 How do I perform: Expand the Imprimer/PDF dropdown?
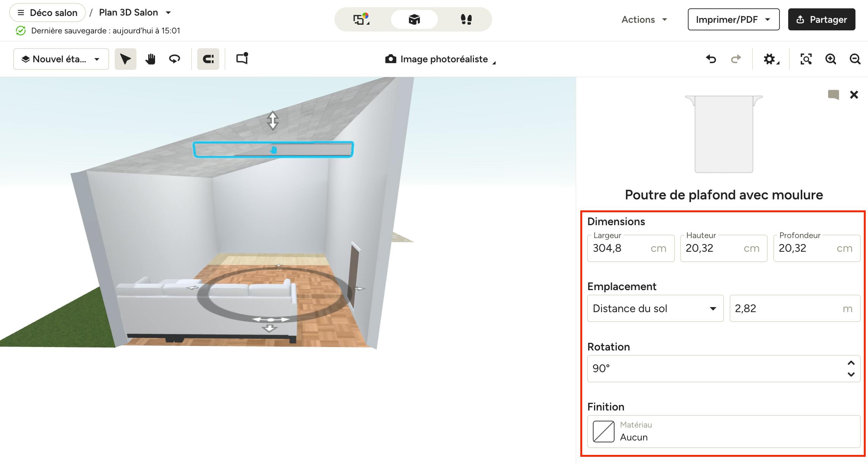[733, 19]
